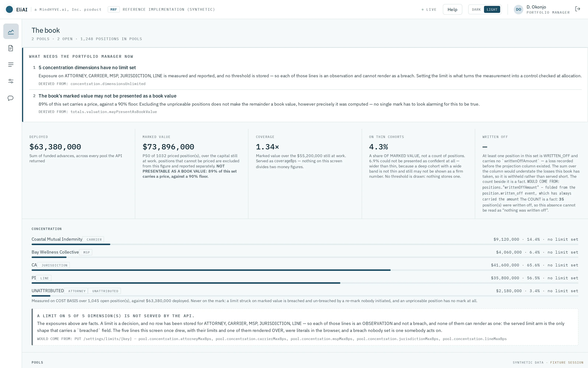
Task: Click the Bay Wellness Collective row name
Action: pos(55,252)
